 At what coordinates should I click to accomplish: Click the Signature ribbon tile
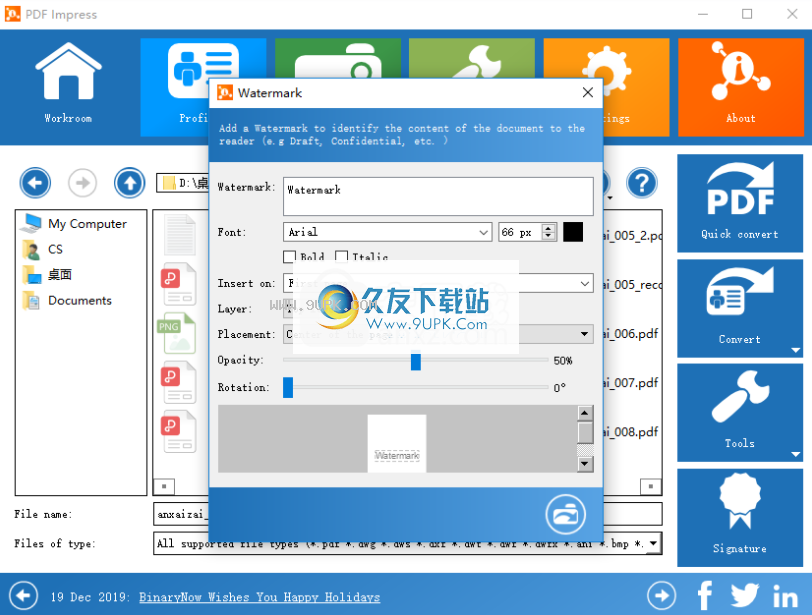(740, 518)
